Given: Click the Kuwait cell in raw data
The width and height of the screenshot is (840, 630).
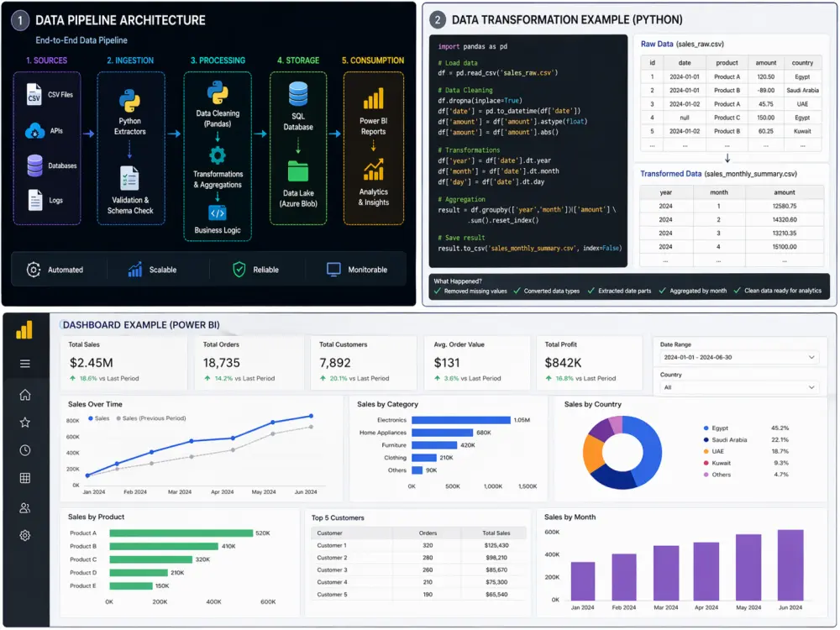Looking at the screenshot, I should 802,131.
